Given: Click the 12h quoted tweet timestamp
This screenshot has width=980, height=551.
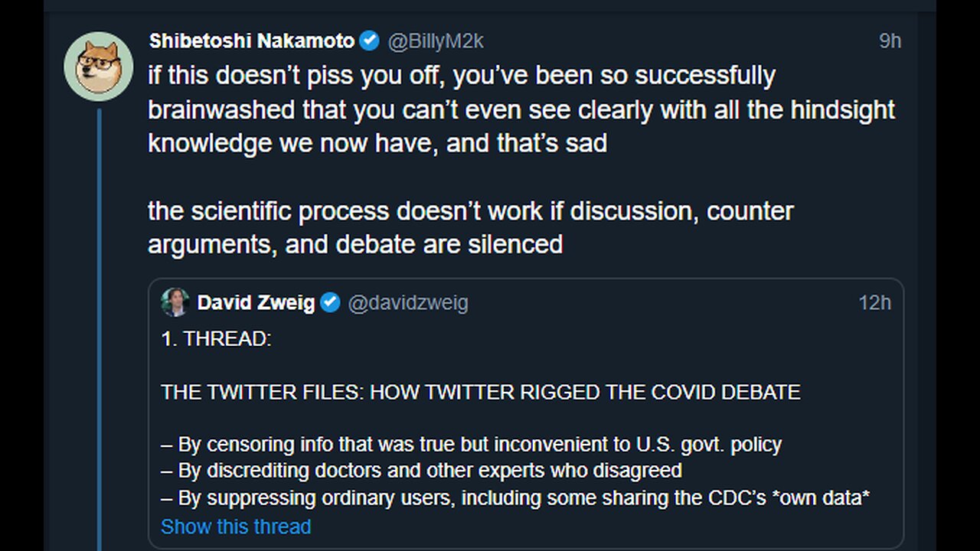Looking at the screenshot, I should tap(874, 303).
